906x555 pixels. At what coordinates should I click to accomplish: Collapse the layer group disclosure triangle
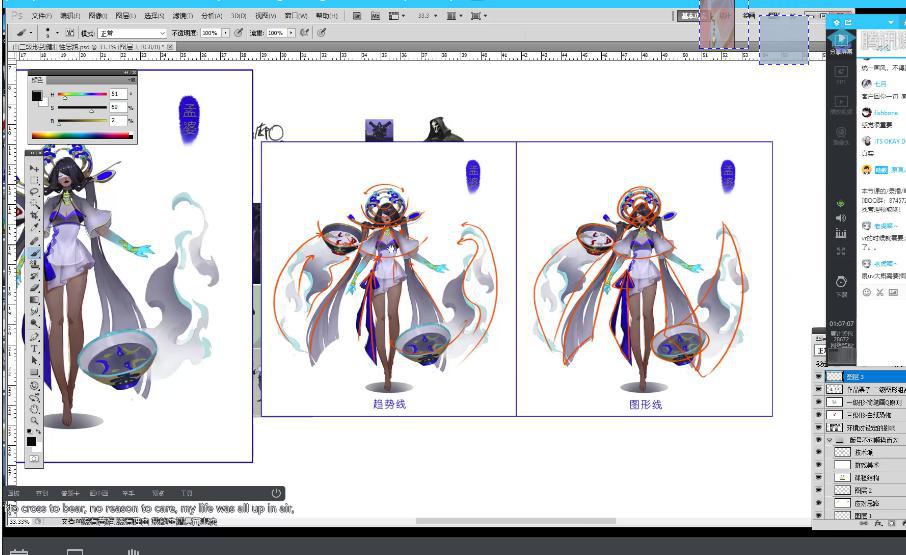830,440
